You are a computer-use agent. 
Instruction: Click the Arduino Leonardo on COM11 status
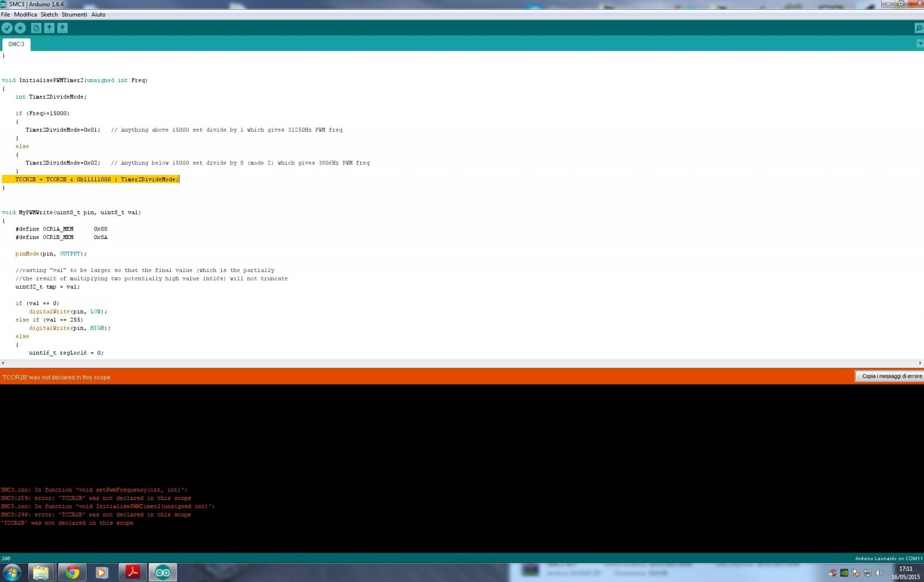pos(889,558)
